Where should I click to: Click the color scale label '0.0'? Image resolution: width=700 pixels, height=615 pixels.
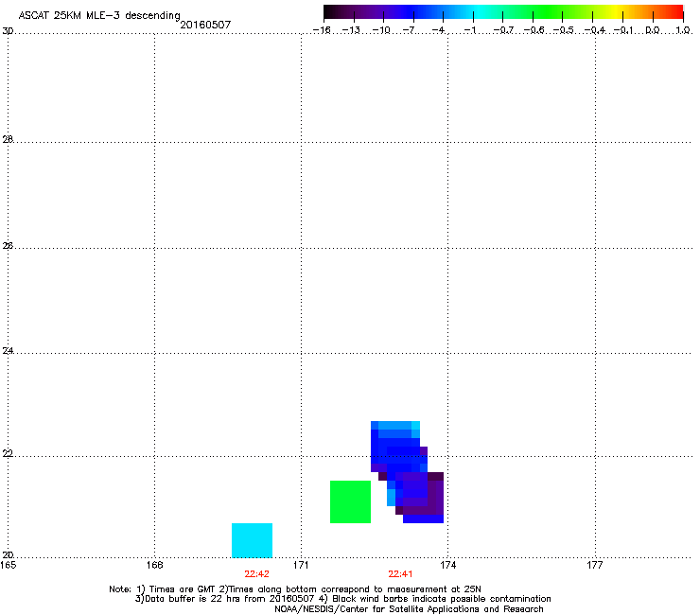[653, 30]
